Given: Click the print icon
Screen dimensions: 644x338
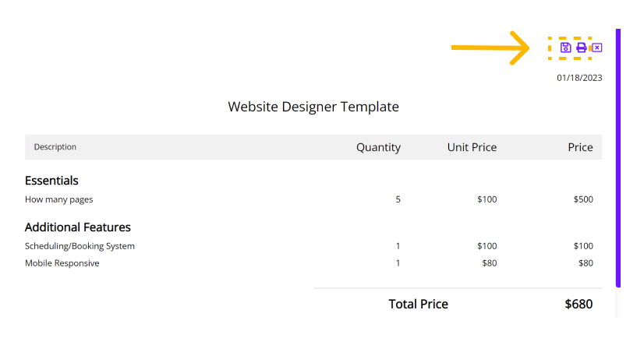Looking at the screenshot, I should [581, 48].
